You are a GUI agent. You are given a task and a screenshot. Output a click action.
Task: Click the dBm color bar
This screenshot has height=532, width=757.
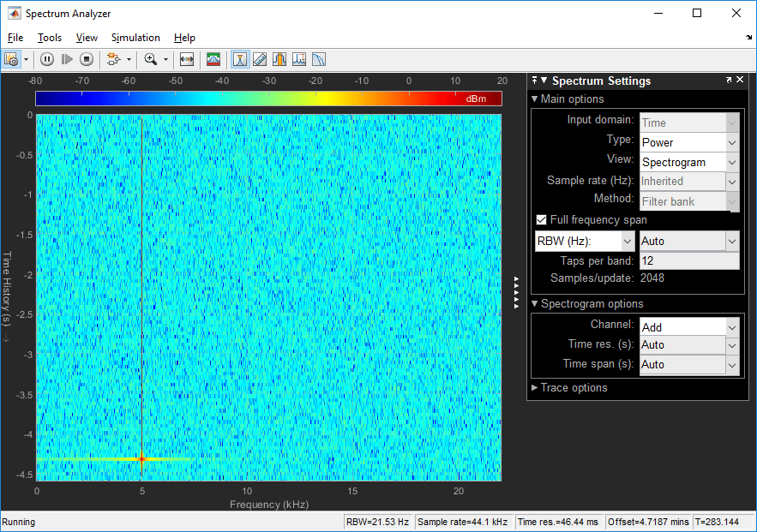tap(268, 99)
